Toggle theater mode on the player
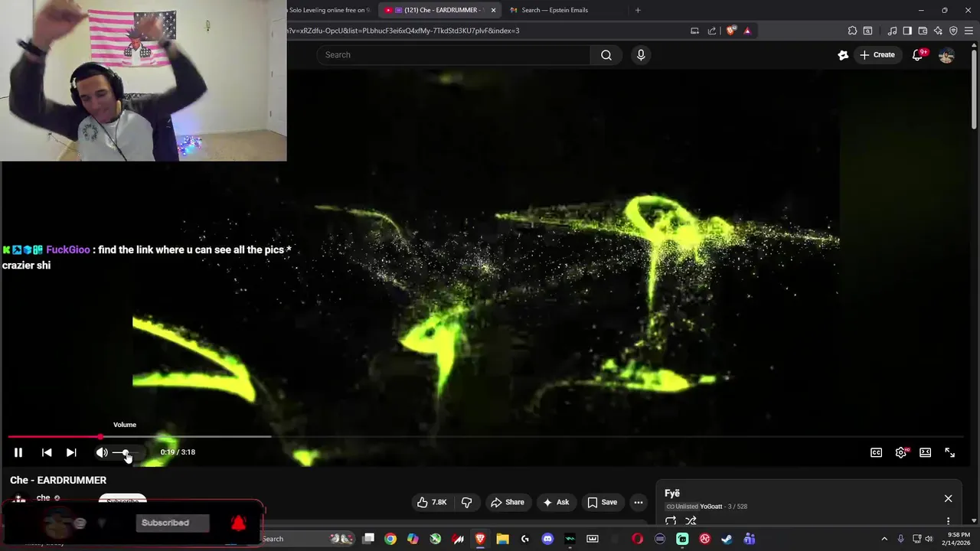Viewport: 980px width, 551px height. click(x=925, y=452)
